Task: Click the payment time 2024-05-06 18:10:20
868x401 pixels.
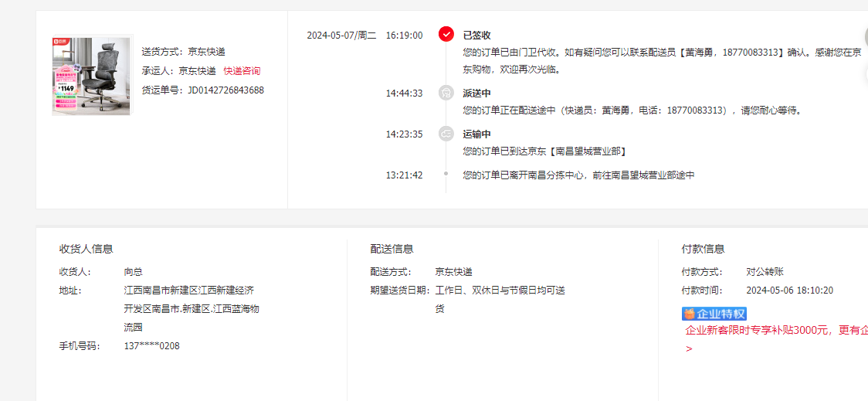Action: (x=789, y=291)
